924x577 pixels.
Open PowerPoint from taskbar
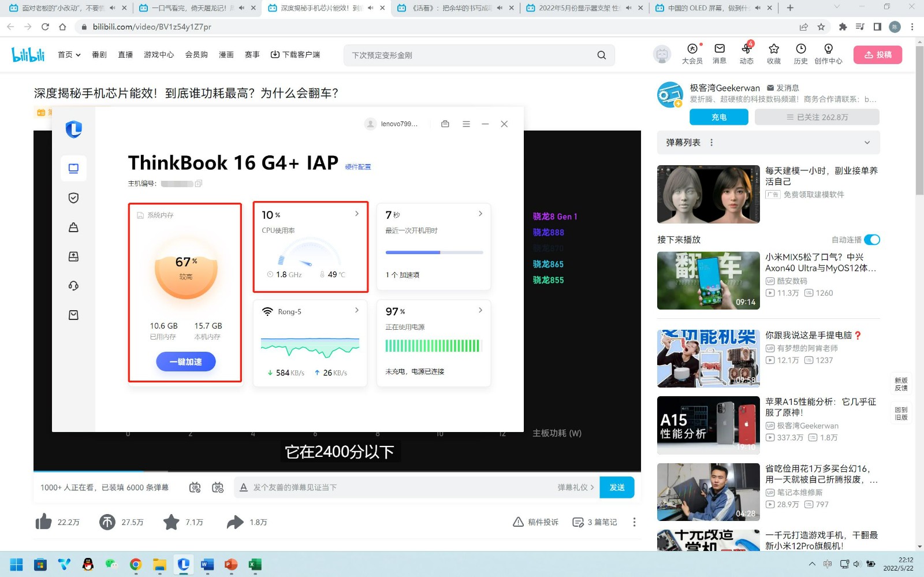click(231, 564)
